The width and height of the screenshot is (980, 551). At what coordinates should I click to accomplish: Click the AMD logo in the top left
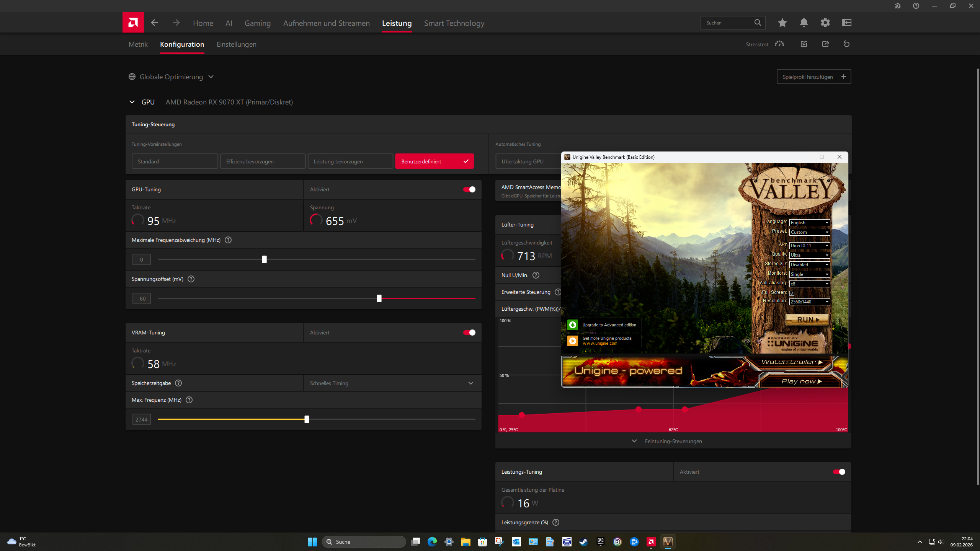click(x=132, y=22)
